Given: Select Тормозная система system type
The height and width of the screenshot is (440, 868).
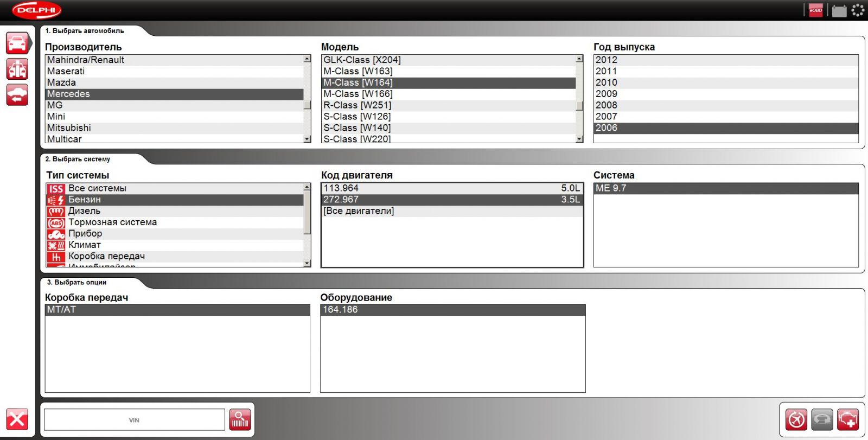Looking at the screenshot, I should click(x=174, y=222).
